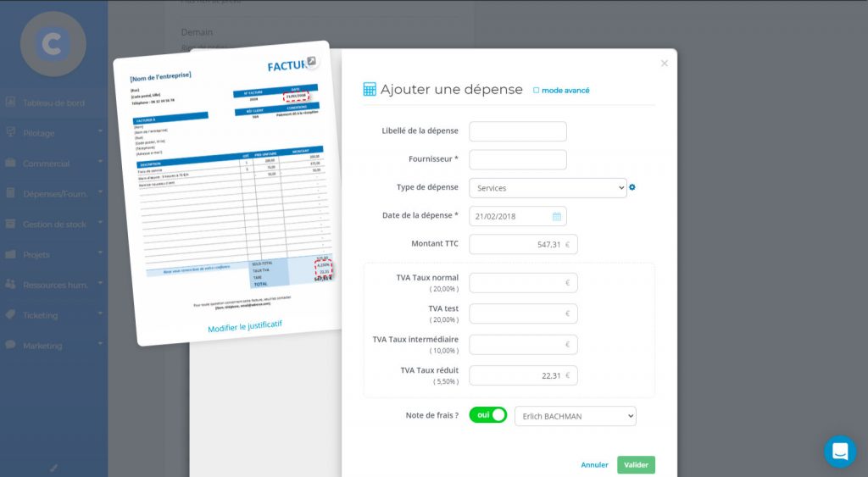Click Modifier le justificatif link

click(244, 326)
